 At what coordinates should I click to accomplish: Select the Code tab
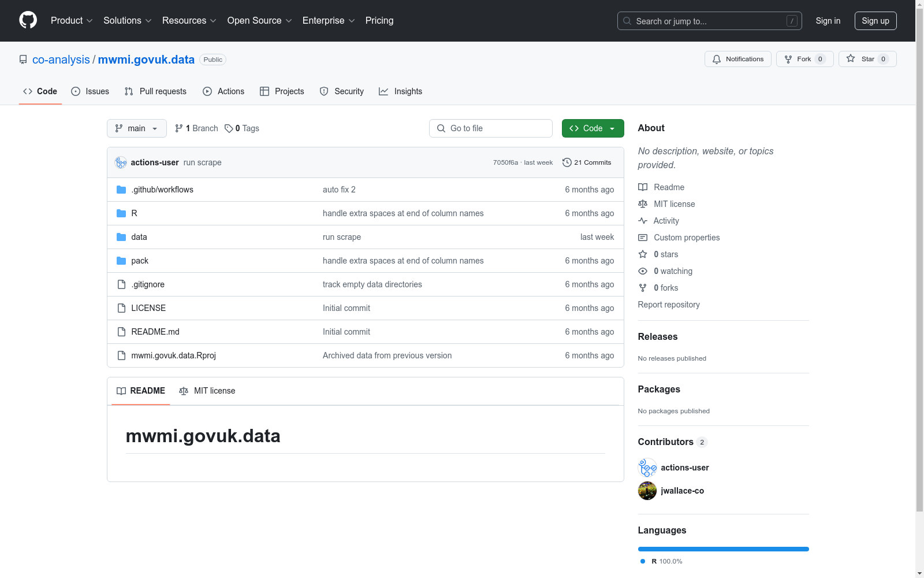click(40, 91)
